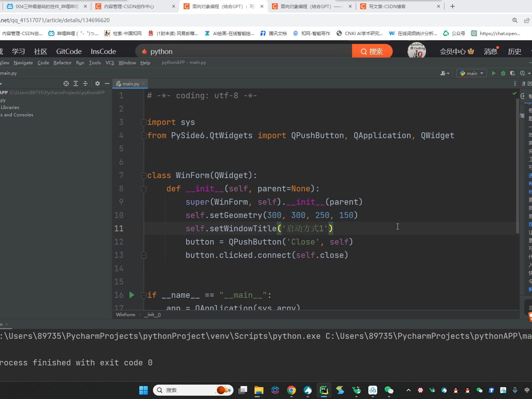Select opened file via crosshair locate icon

[x=66, y=83]
